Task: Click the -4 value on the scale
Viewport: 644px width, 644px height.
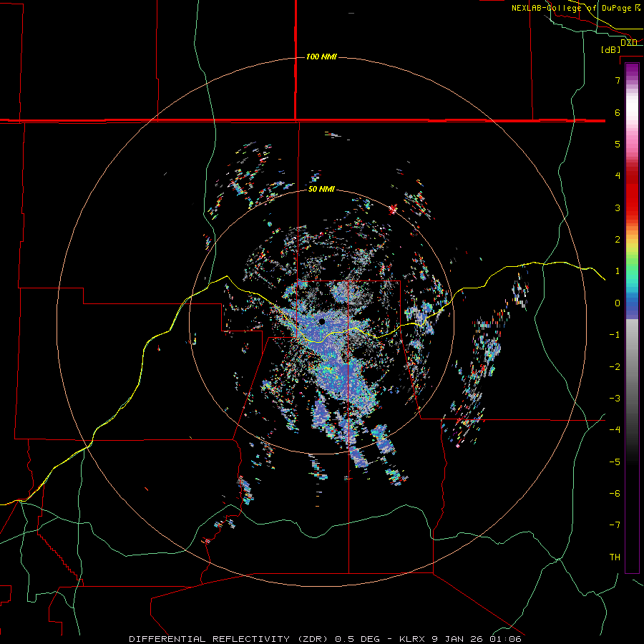Action: click(615, 430)
